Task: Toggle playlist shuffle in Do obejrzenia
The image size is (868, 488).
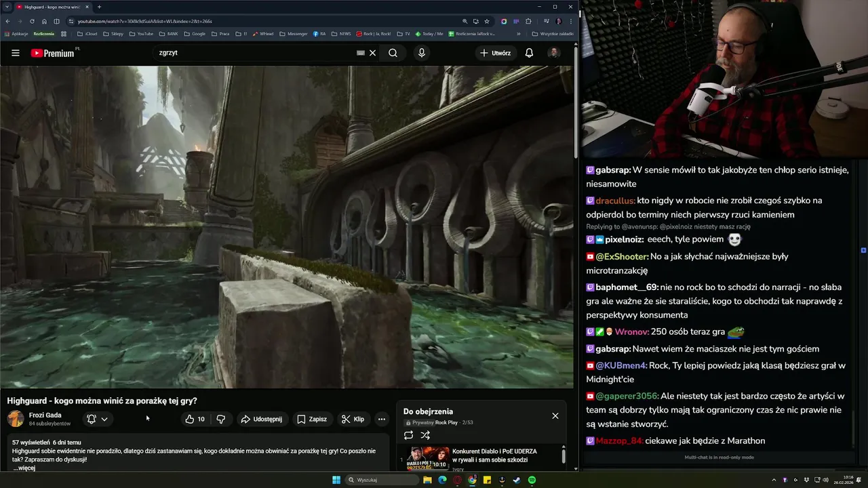Action: pyautogui.click(x=425, y=435)
